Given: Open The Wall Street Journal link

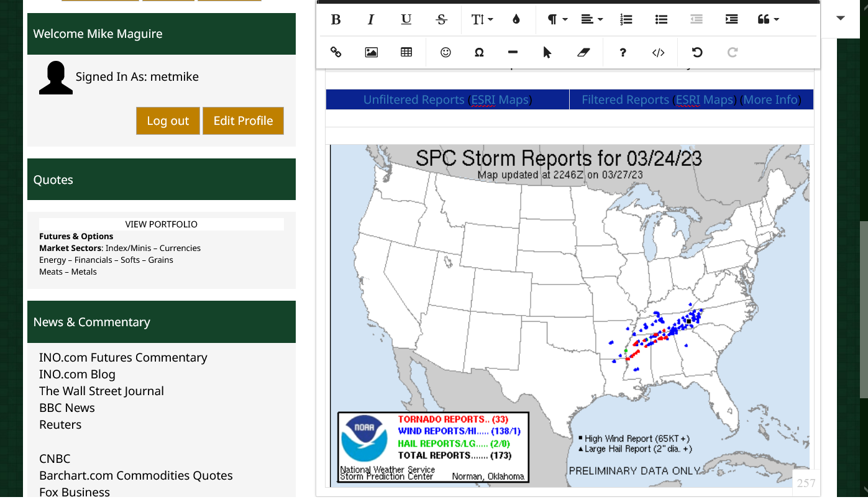Looking at the screenshot, I should pos(101,391).
